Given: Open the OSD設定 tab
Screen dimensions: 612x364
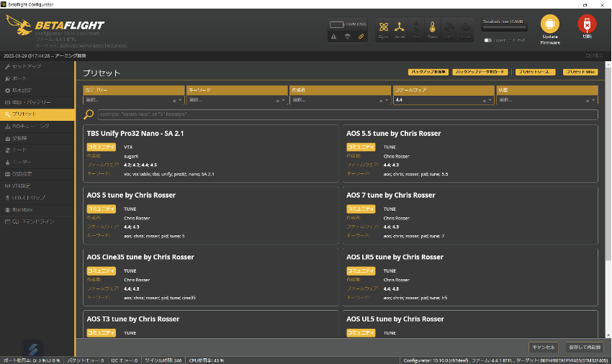Looking at the screenshot, I should pos(37,174).
